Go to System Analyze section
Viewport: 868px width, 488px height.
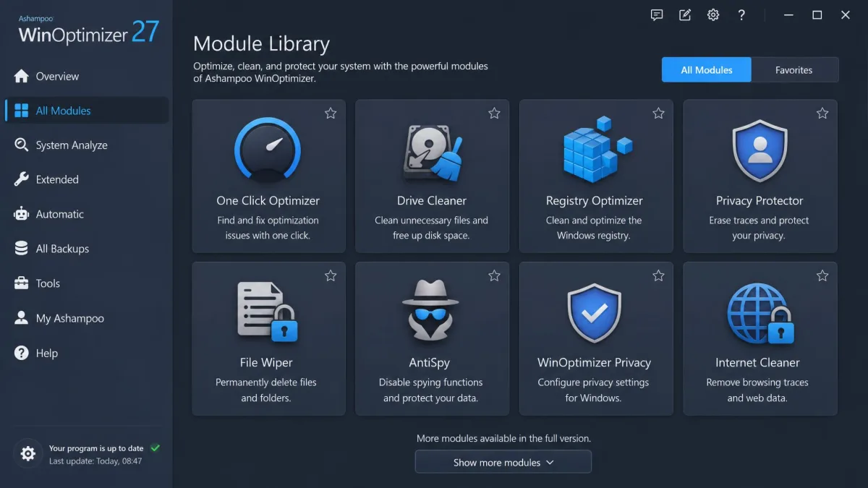[87, 145]
